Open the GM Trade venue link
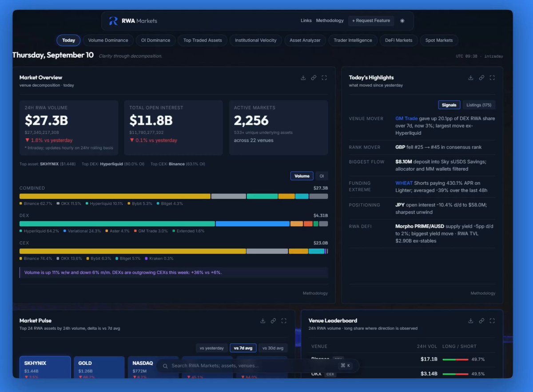Viewport: 533px width, 392px height. click(x=406, y=119)
